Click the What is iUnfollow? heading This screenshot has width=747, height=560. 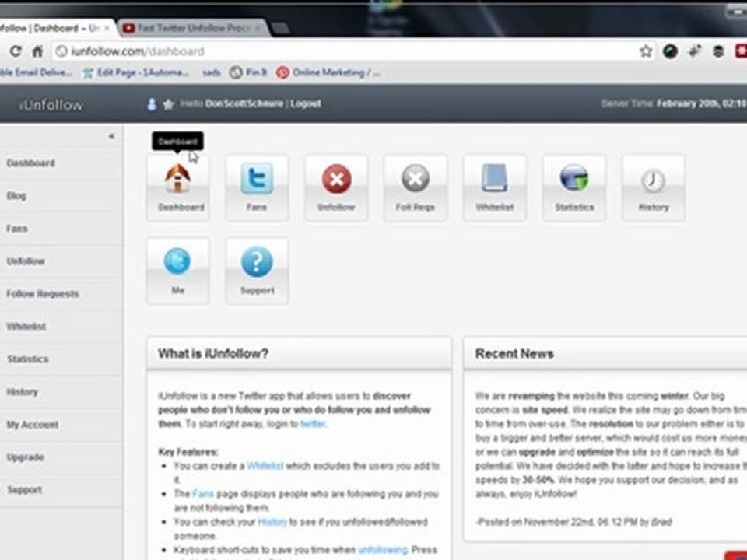(x=213, y=354)
